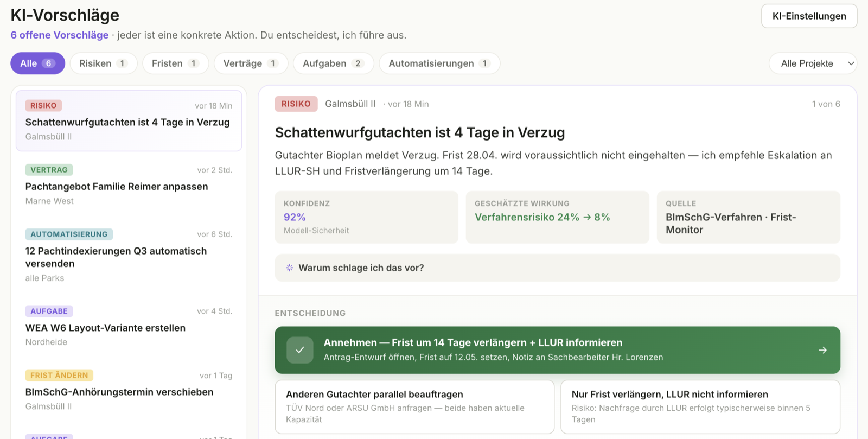Click the 'Nordheide' project label
Viewport: 868px width, 439px height.
[46, 342]
